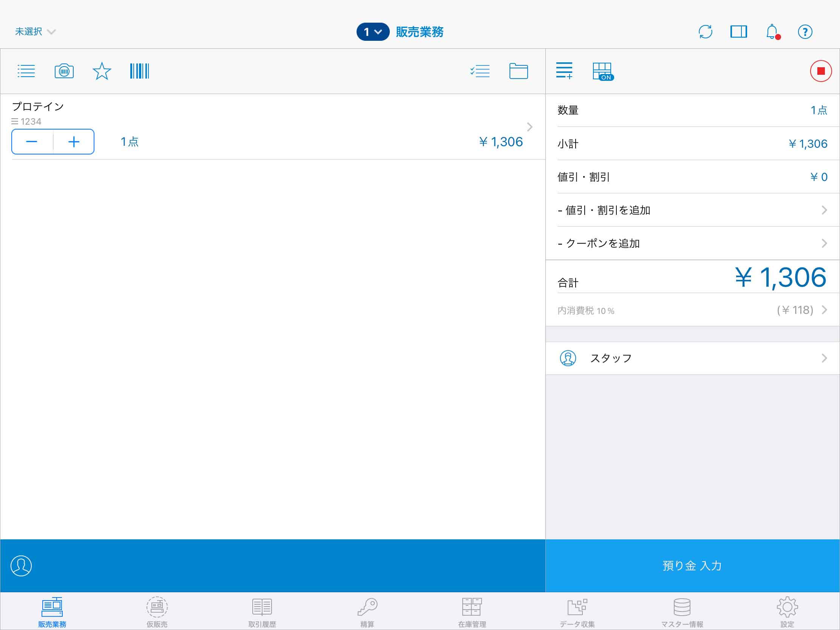The image size is (840, 630).
Task: Open the product list icon
Action: coord(26,71)
